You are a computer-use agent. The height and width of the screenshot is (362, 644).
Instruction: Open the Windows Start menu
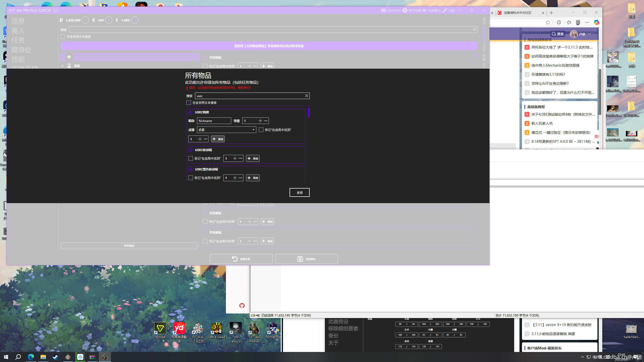click(x=6, y=357)
